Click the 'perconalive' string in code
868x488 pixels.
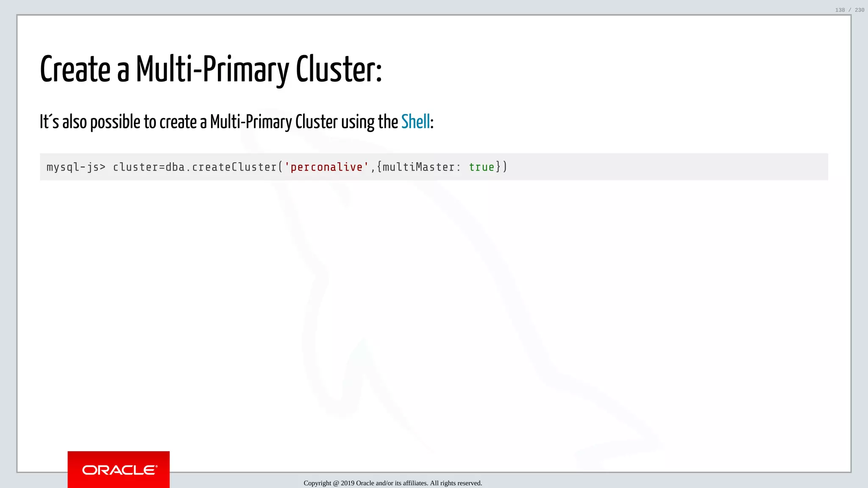click(x=326, y=167)
